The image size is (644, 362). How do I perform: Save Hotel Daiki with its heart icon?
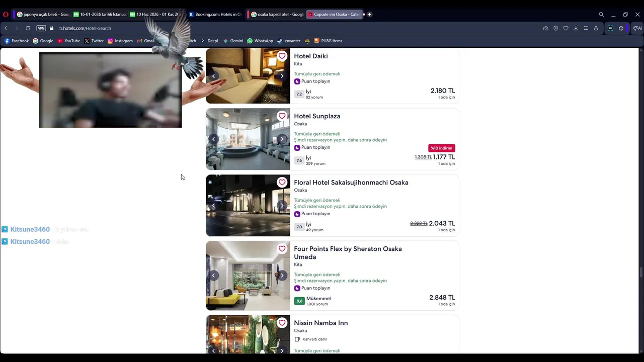tap(282, 56)
